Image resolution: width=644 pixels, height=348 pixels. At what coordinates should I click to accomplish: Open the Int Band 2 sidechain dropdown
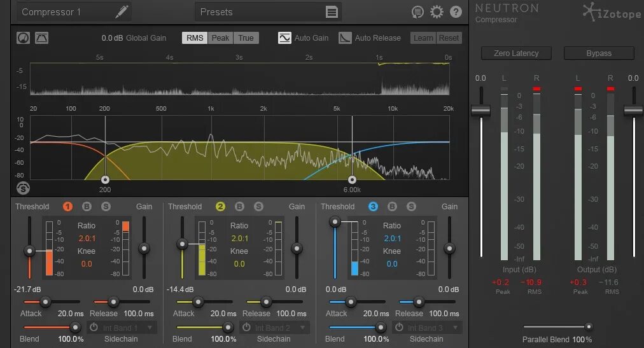280,328
